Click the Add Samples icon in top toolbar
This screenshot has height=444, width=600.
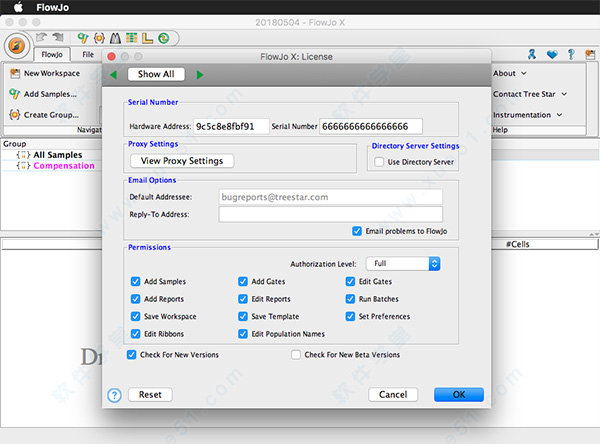click(83, 38)
